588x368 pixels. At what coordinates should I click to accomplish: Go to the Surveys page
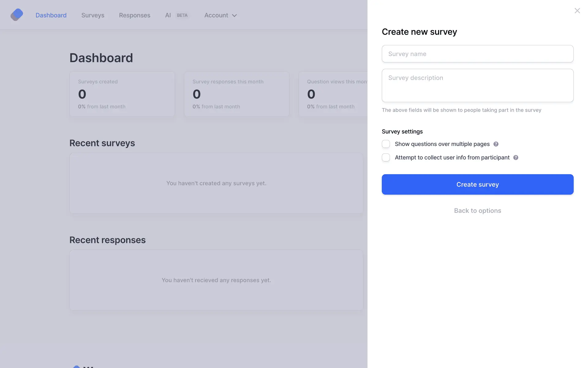(93, 15)
